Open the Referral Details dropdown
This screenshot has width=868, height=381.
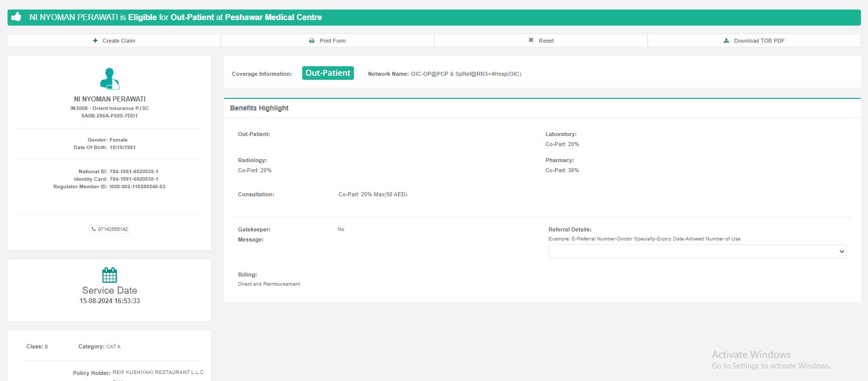click(697, 251)
